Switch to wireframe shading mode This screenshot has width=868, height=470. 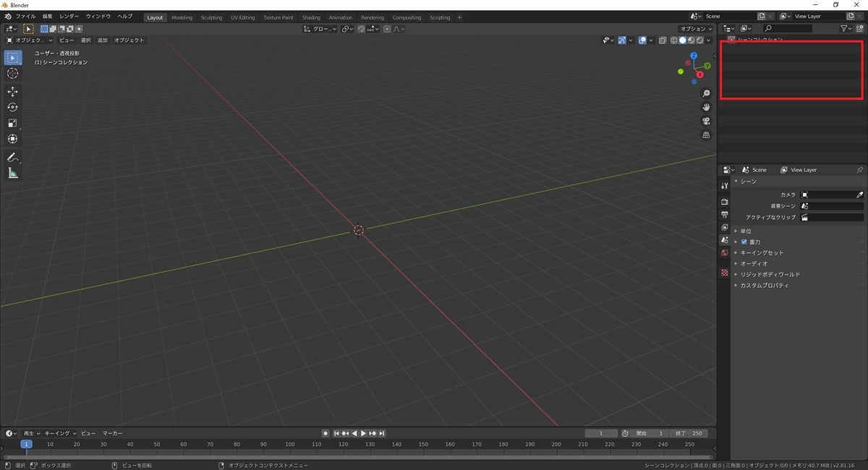point(674,40)
